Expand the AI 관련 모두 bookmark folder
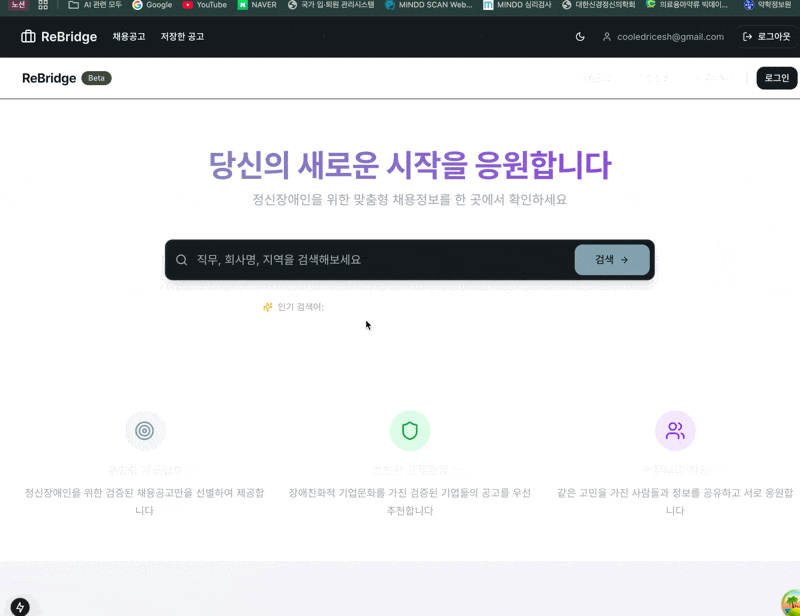 coord(95,5)
